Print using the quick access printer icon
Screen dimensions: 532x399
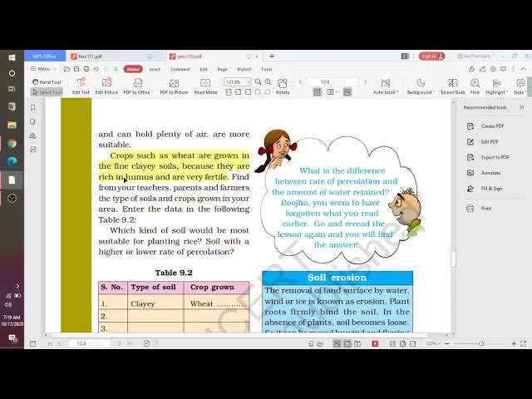coord(86,69)
